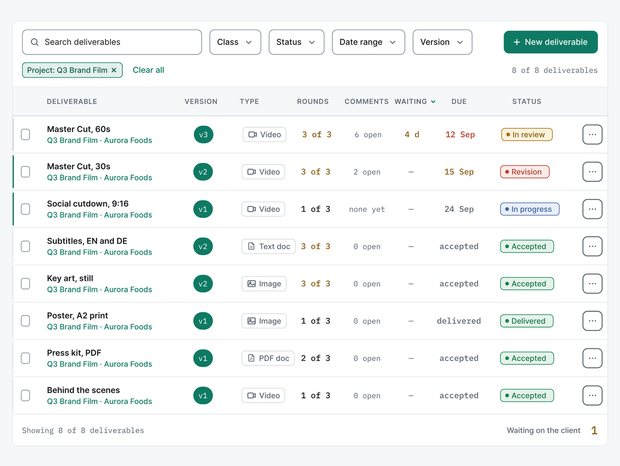Sort by the Rounds column header
This screenshot has width=620, height=466.
pyautogui.click(x=313, y=102)
